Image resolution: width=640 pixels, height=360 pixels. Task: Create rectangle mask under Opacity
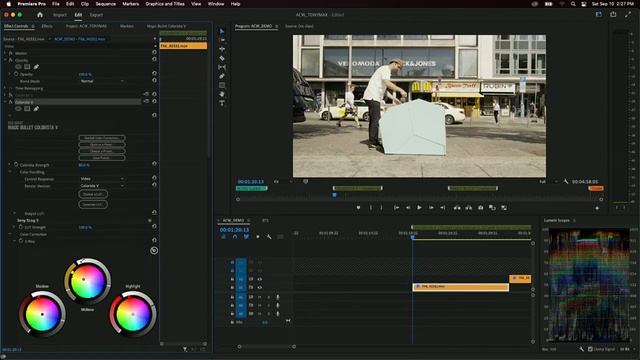27,67
